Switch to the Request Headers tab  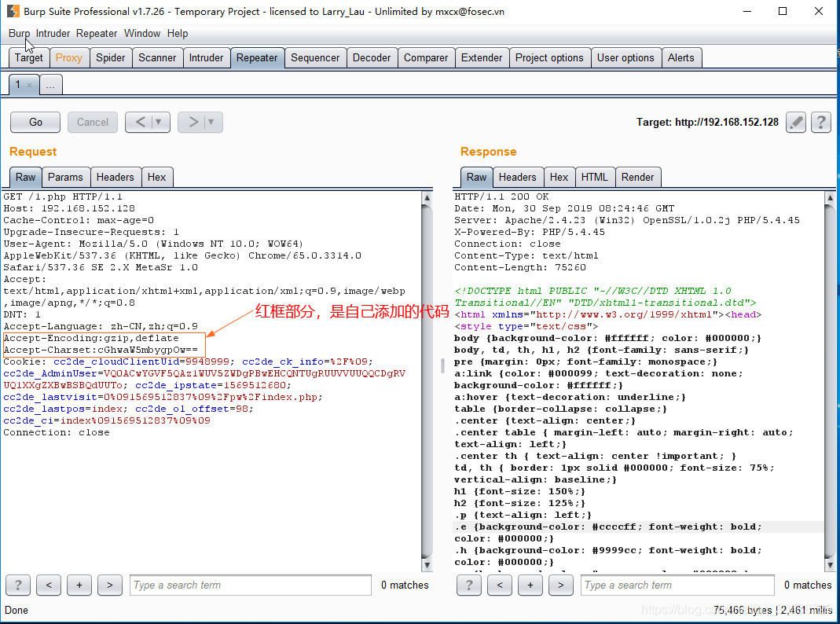[116, 178]
